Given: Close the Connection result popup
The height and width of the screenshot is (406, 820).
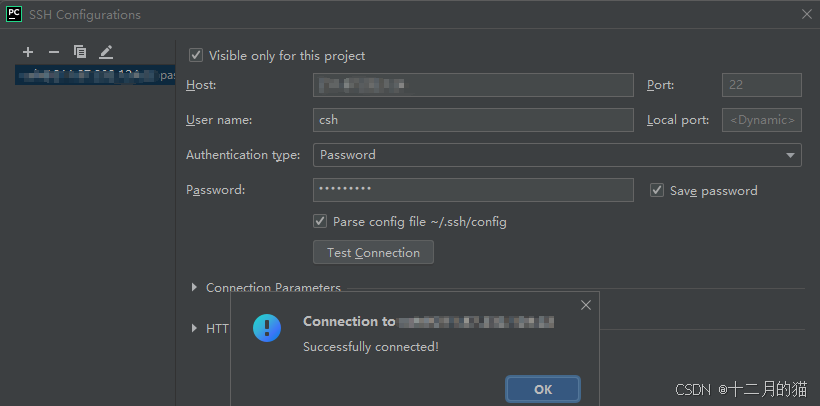Looking at the screenshot, I should 586,305.
